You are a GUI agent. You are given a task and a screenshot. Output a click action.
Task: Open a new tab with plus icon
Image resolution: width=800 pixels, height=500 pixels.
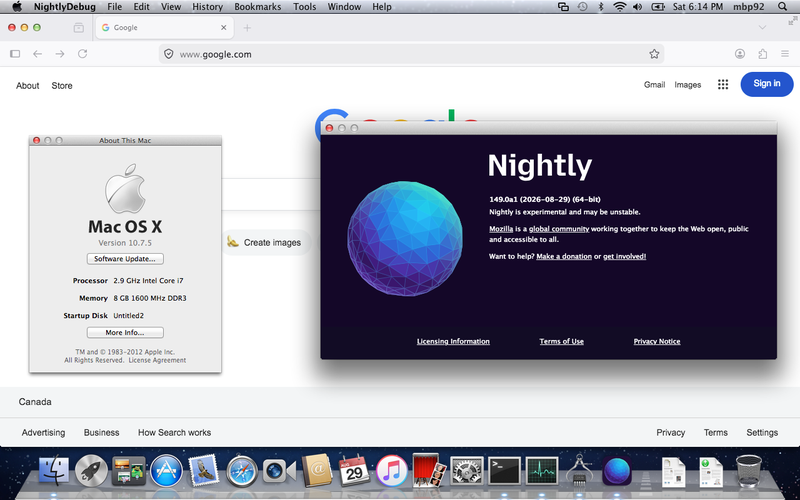(x=247, y=28)
